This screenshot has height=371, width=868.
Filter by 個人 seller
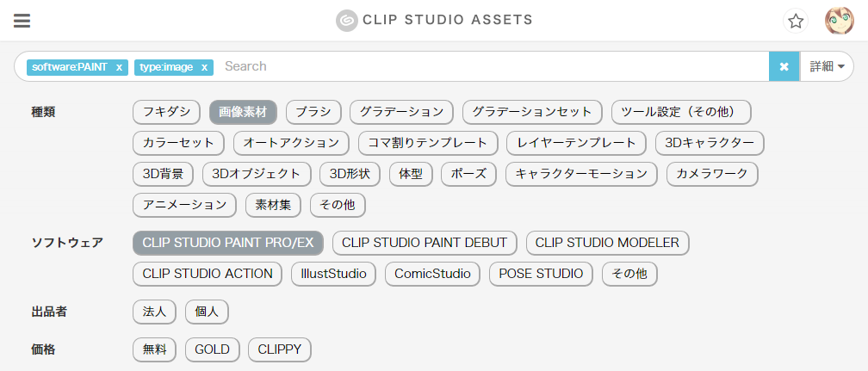[207, 312]
